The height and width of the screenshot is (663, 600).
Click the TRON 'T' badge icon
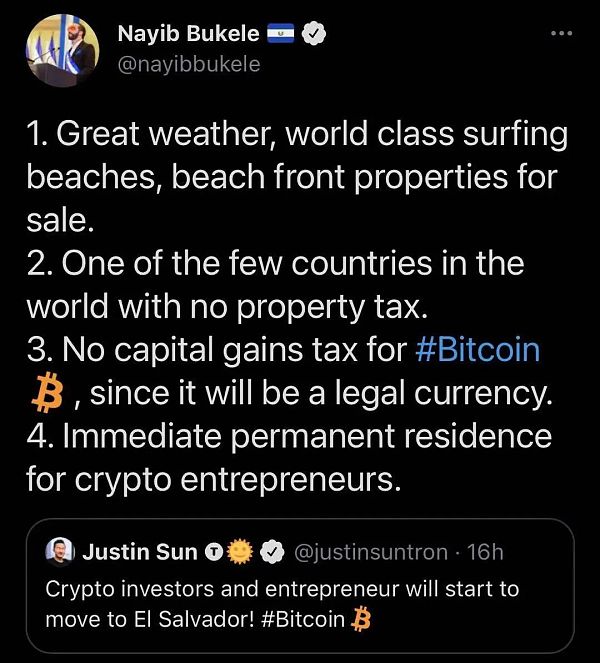pos(213,551)
